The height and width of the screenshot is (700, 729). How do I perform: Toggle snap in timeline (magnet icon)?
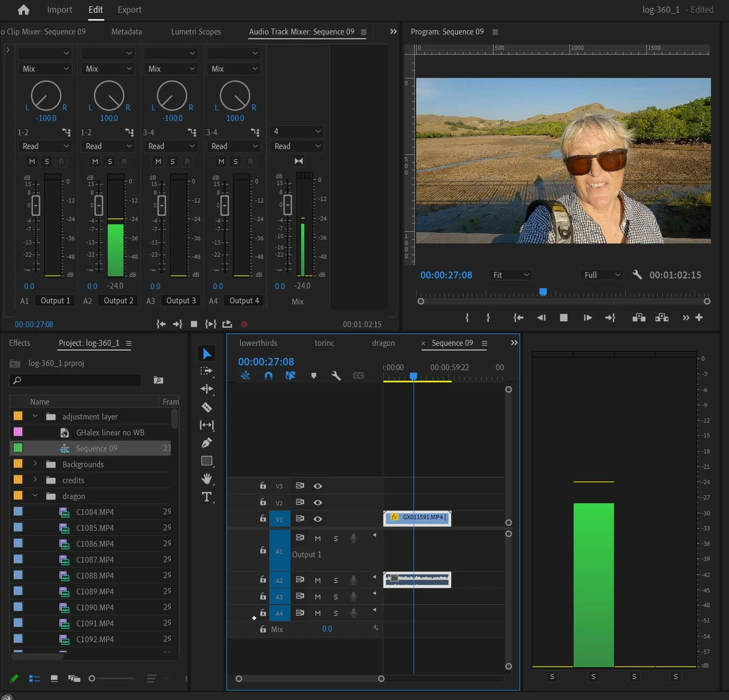(x=268, y=375)
